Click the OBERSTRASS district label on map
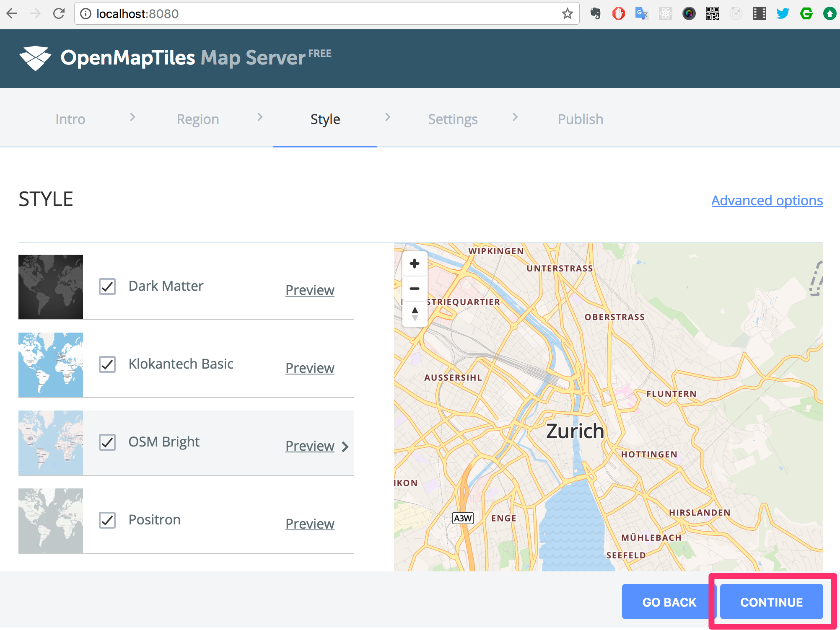840x630 pixels. (x=615, y=317)
